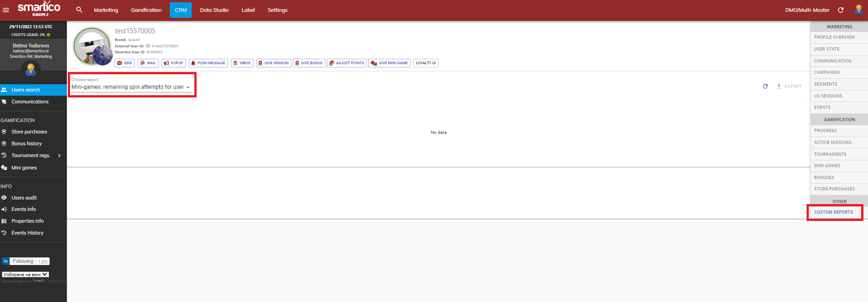Click the credits usage info icon
The height and width of the screenshot is (302, 868).
point(48,35)
